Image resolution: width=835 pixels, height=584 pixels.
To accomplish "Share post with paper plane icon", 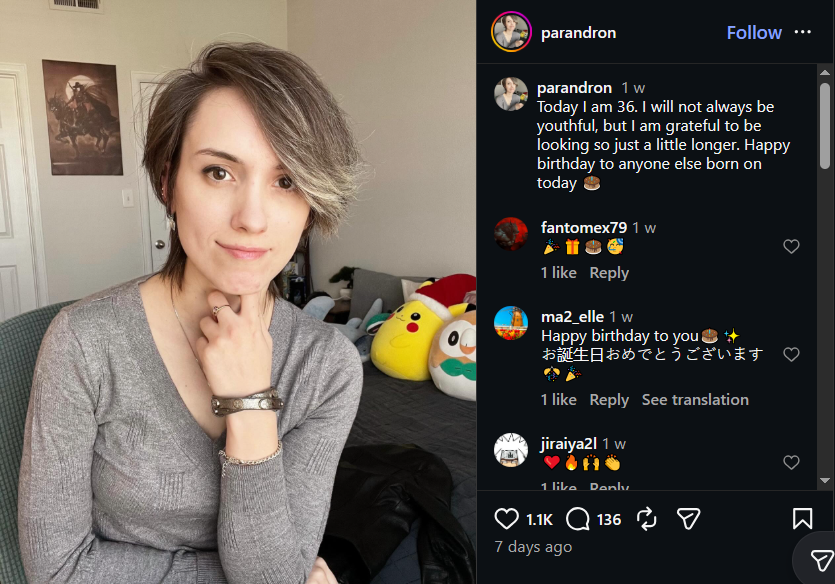I will point(688,519).
